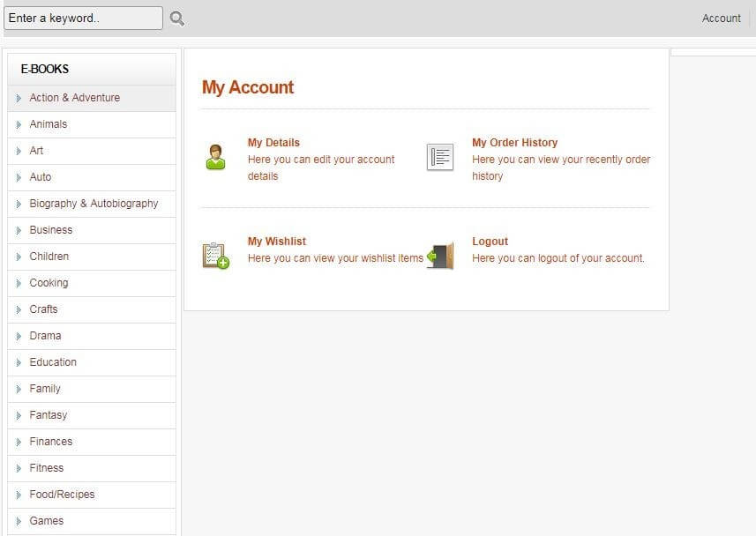Click 'Here you can edit your account details'
This screenshot has height=536, width=756.
[x=321, y=167]
